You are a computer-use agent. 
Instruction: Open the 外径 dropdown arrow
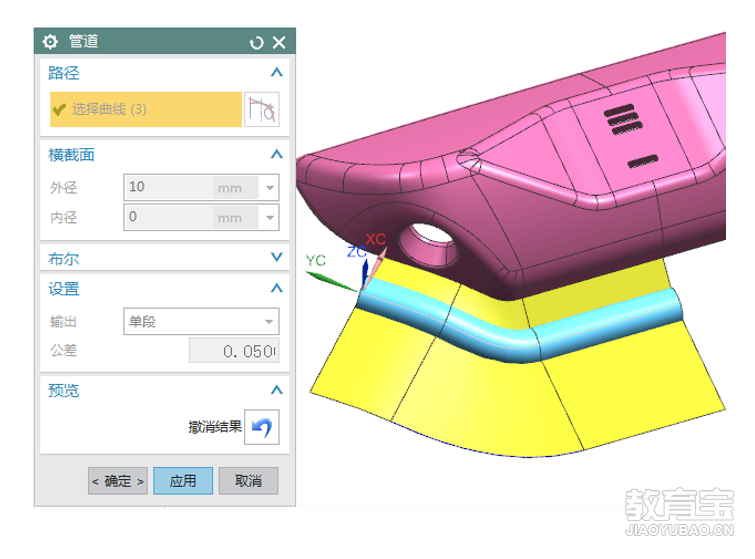pos(270,188)
